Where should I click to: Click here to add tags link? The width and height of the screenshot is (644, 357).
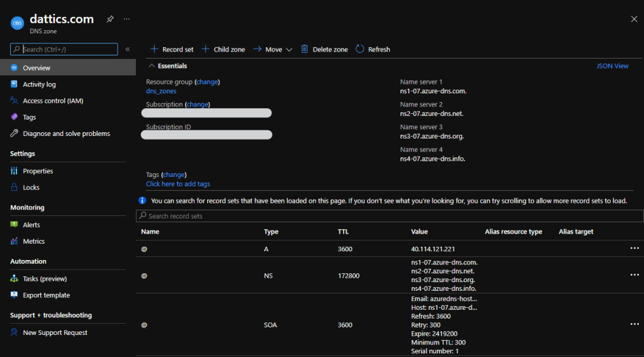(178, 184)
